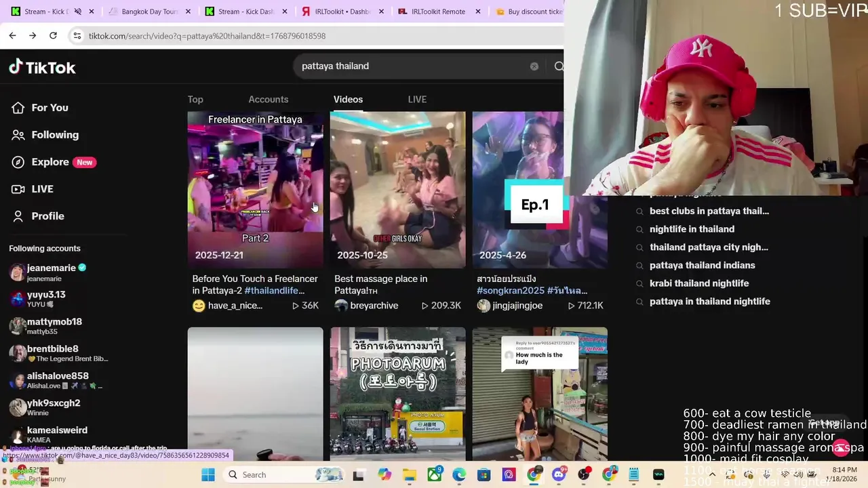Viewport: 868px width, 488px height.
Task: Select suggestion nightlife in thailand
Action: click(x=692, y=229)
